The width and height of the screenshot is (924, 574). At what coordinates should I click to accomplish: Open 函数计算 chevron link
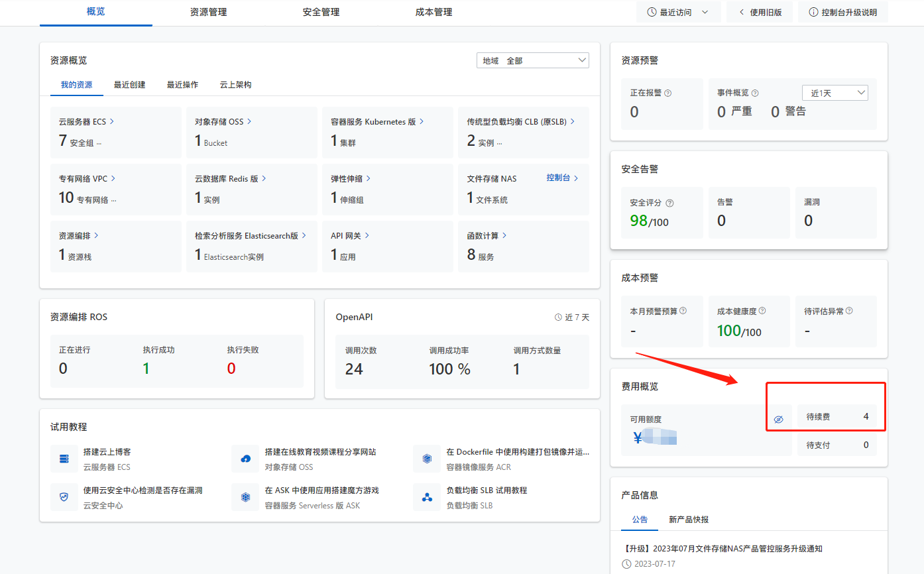point(505,235)
